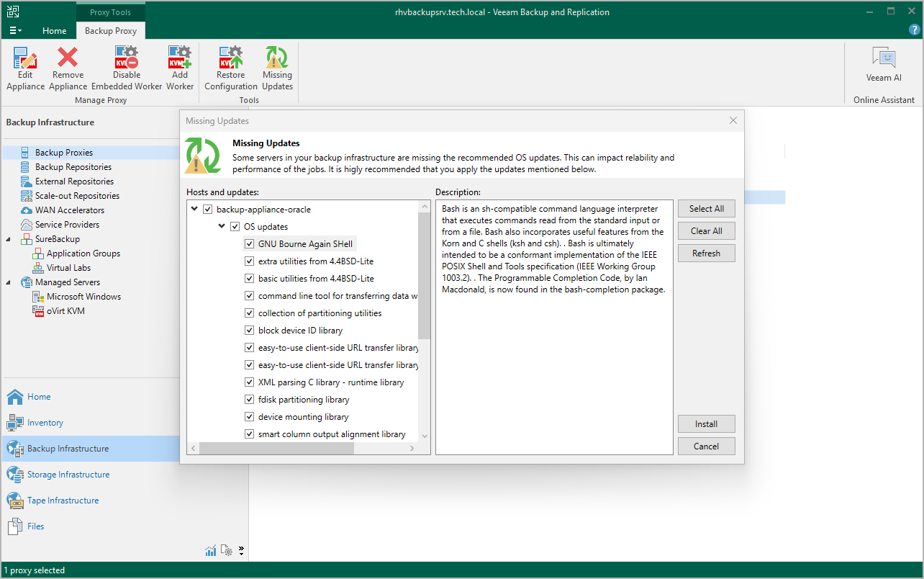
Task: Select the 'device mounting library' row text
Action: tap(304, 417)
